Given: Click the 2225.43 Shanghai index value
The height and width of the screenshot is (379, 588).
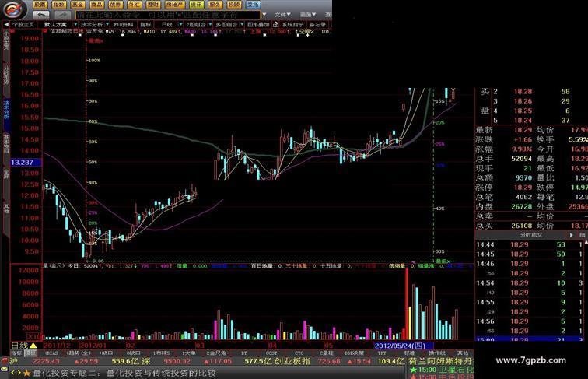Looking at the screenshot, I should pyautogui.click(x=46, y=361).
